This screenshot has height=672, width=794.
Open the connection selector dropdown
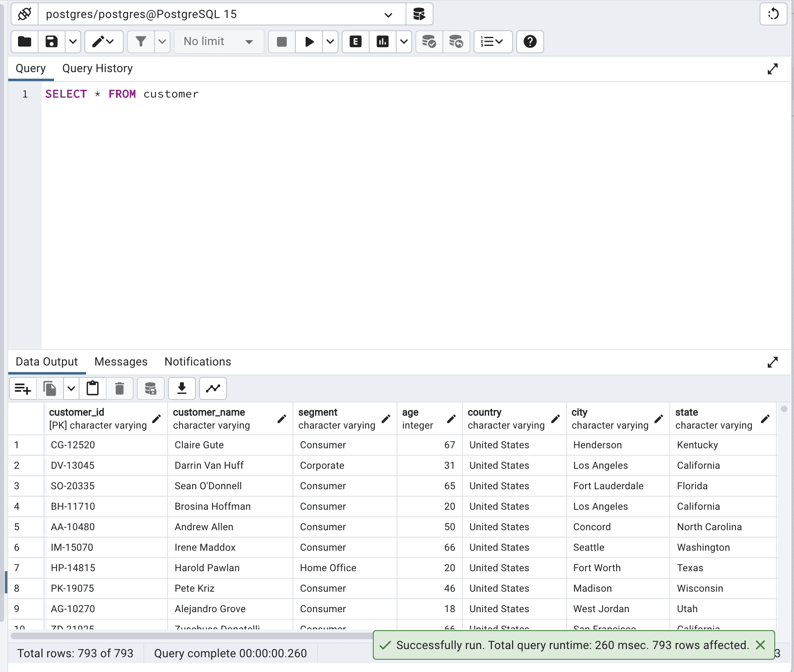pyautogui.click(x=387, y=14)
